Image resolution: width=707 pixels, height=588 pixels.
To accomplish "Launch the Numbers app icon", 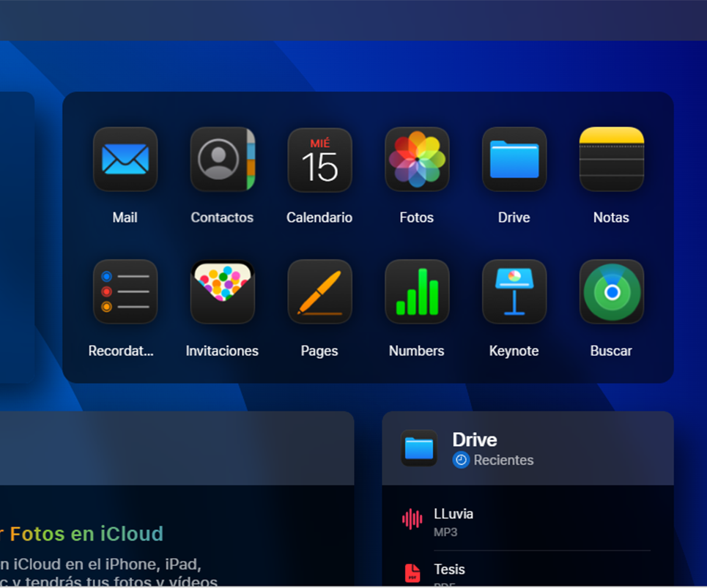I will pos(417,291).
